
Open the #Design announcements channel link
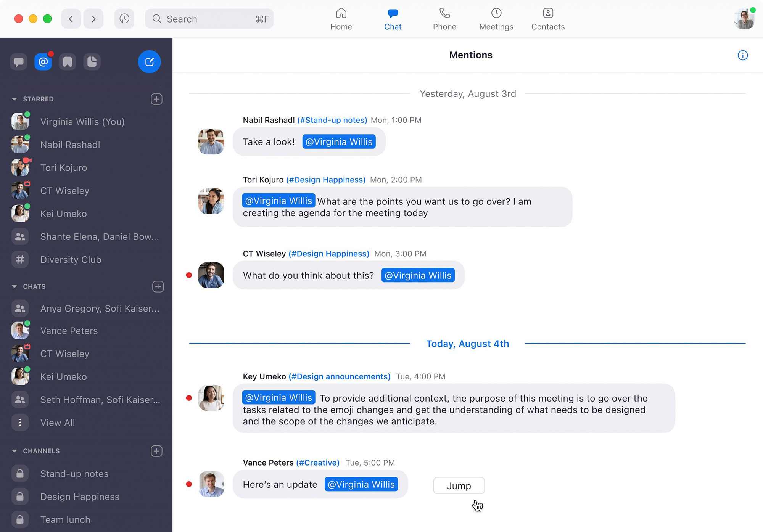(x=339, y=376)
